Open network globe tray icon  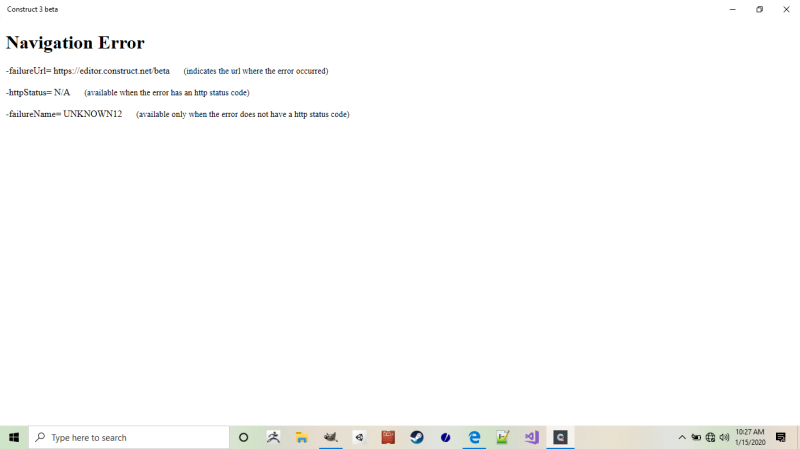click(710, 437)
